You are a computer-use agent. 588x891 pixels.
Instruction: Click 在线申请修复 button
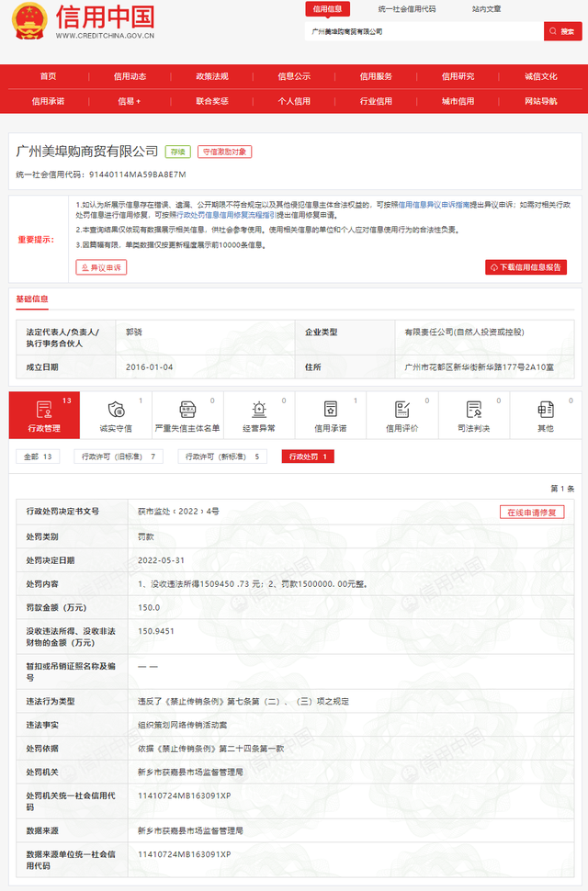coord(532,513)
